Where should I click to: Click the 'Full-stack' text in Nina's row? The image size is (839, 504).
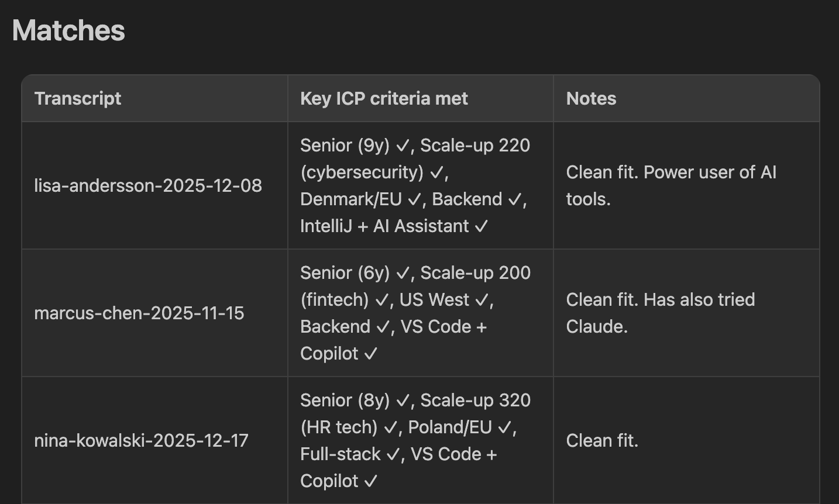click(x=341, y=454)
